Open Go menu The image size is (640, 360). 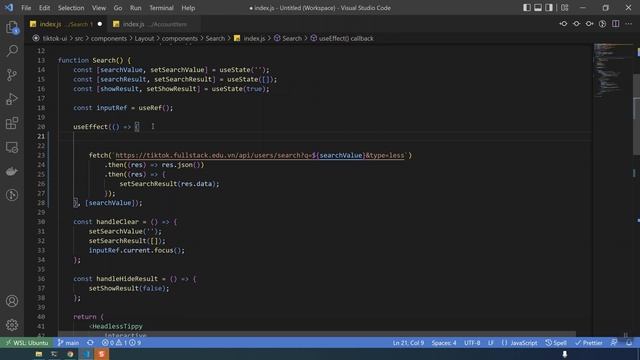(118, 8)
